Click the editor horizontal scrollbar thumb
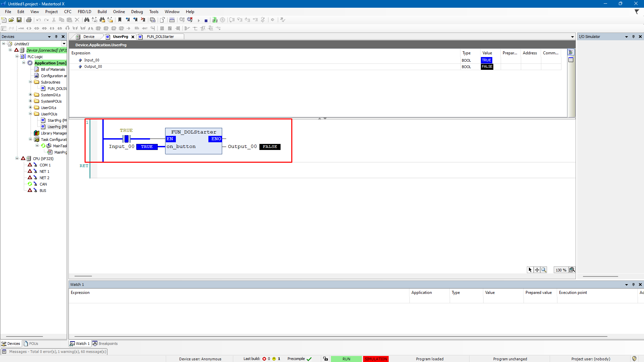This screenshot has width=644, height=362. [x=83, y=276]
